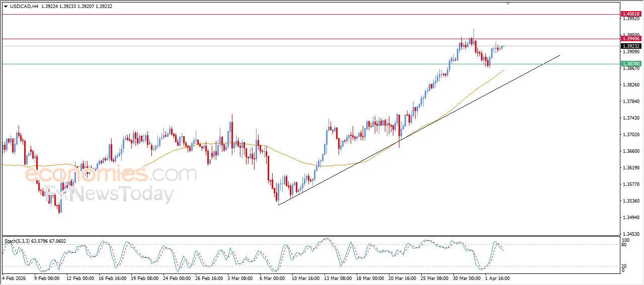Click the 80 level on stochastic scale
This screenshot has width=644, height=285.
[624, 245]
